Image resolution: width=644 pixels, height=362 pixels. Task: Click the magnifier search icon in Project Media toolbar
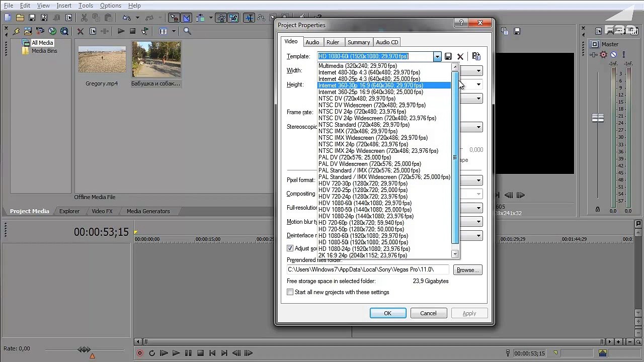(187, 31)
